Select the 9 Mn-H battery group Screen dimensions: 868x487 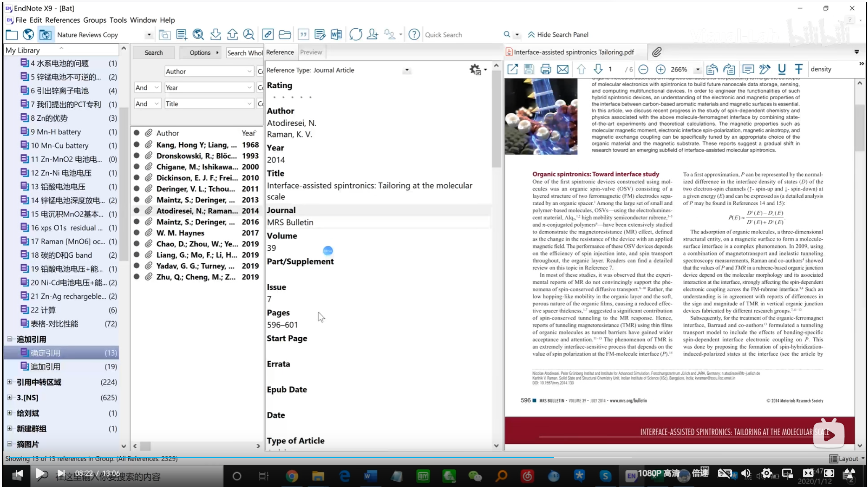tap(61, 132)
